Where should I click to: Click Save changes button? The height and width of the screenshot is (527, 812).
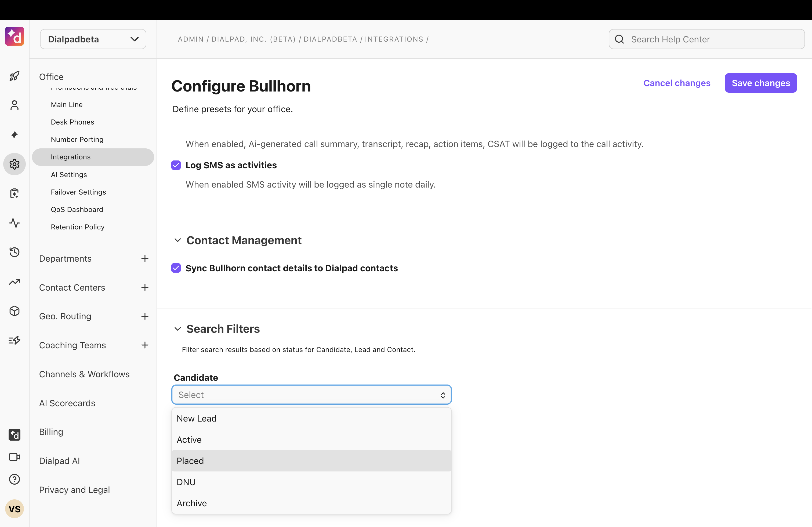click(x=761, y=83)
